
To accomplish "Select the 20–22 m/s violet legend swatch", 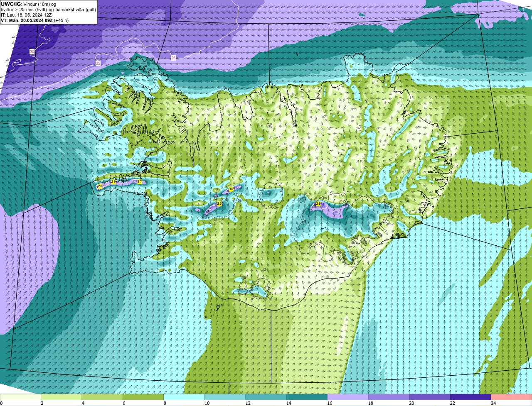I will pos(430,397).
